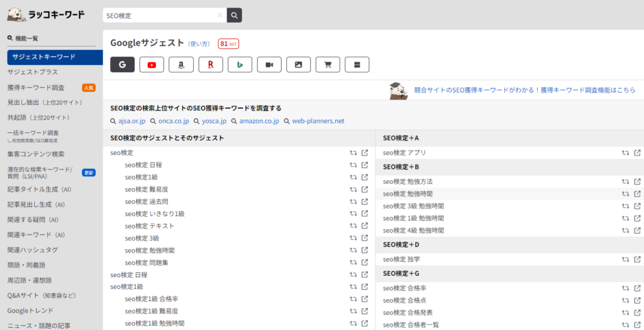The image size is (644, 330).
Task: Open external link for seo検定 アプリ
Action: tap(637, 152)
